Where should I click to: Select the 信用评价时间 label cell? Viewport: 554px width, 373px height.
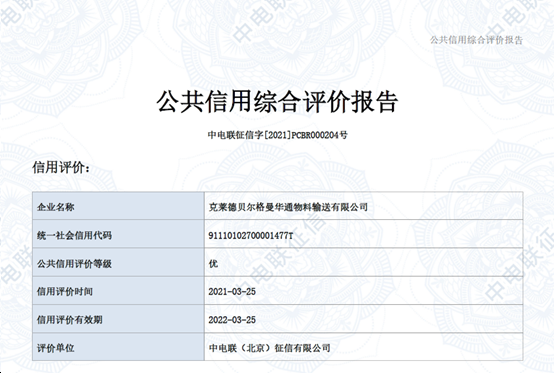tap(118, 290)
